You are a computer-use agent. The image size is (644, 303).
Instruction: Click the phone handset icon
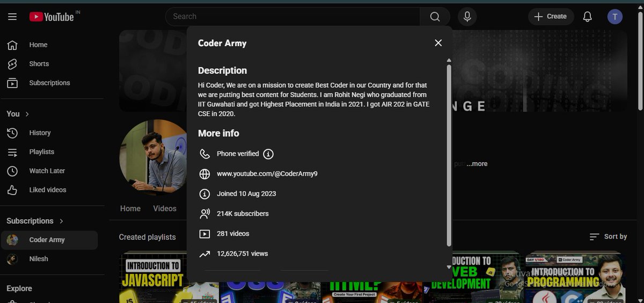pyautogui.click(x=204, y=154)
